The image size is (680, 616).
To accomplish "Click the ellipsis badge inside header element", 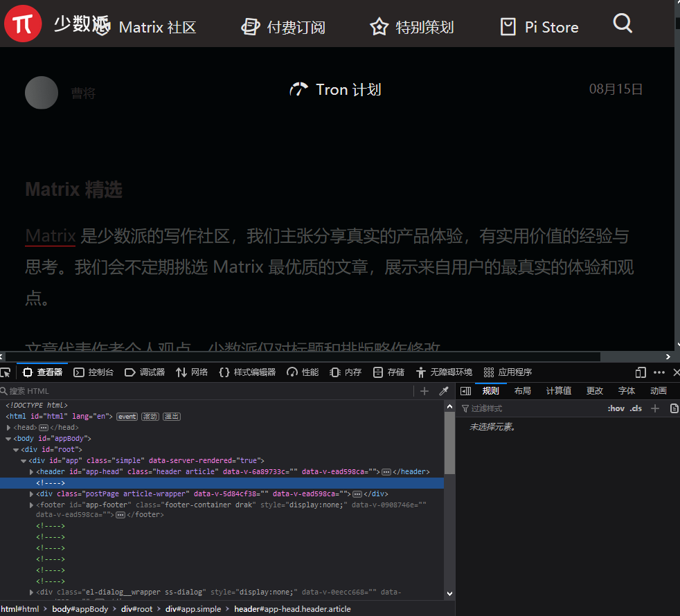I will click(386, 471).
